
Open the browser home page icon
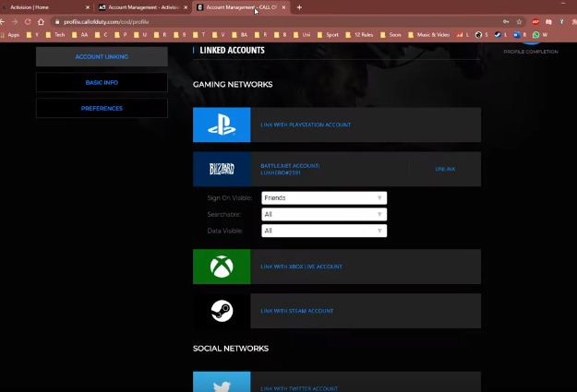41,22
